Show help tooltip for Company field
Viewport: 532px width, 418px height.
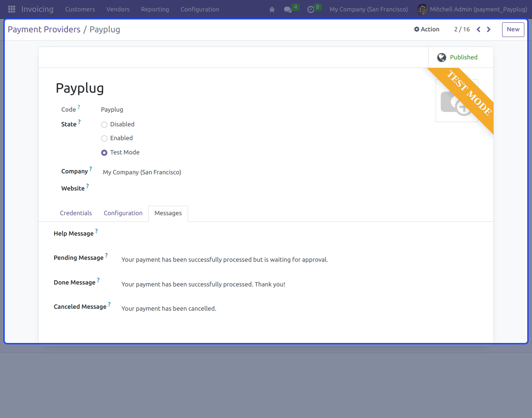pos(91,169)
